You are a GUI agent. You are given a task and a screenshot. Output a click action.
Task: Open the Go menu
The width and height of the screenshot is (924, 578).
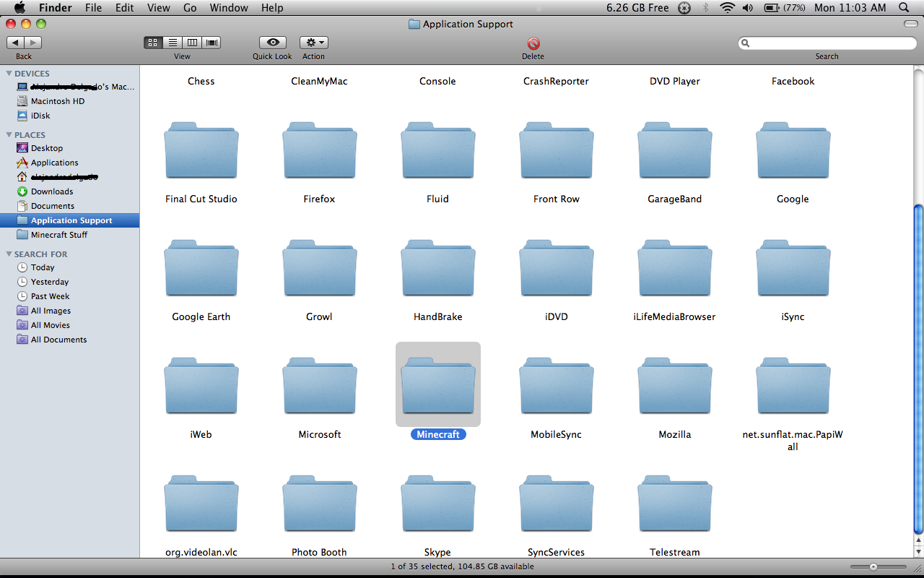click(x=190, y=8)
